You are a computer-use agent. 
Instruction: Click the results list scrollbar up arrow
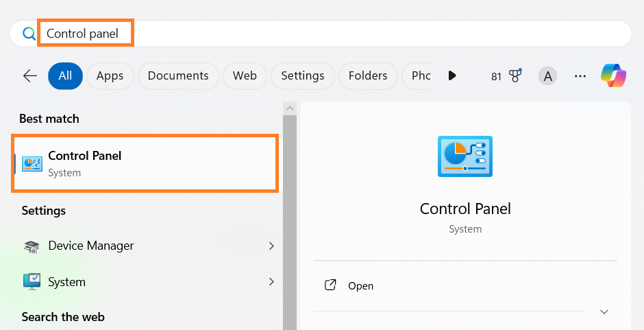coord(290,108)
